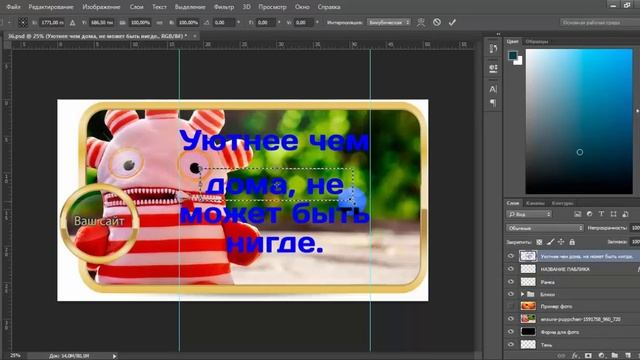Hide the Блики group
The width and height of the screenshot is (640, 360).
[x=511, y=294]
